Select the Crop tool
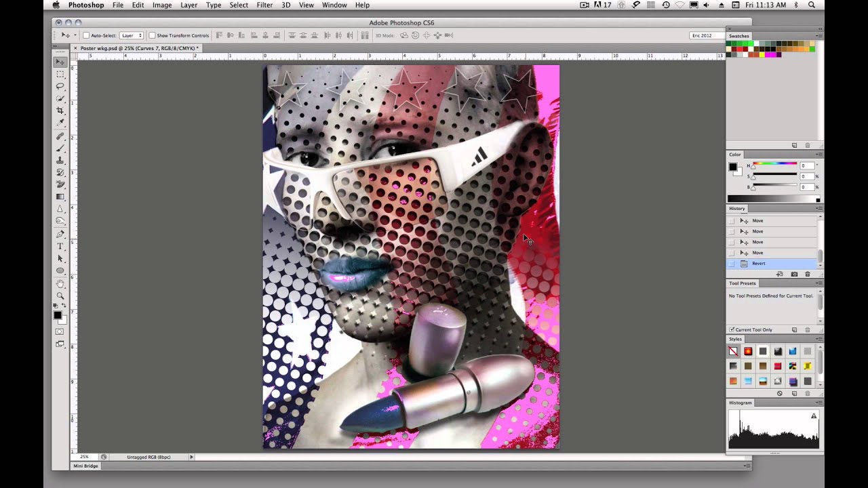 (60, 110)
